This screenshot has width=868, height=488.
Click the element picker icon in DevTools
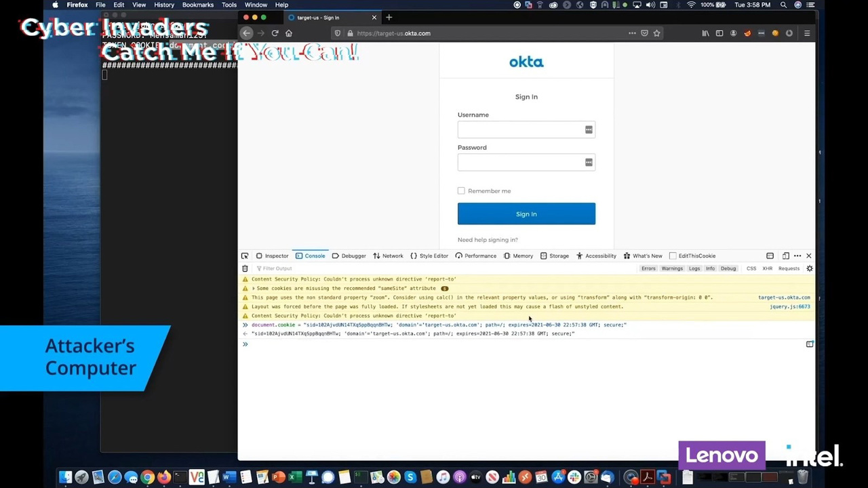[245, 256]
